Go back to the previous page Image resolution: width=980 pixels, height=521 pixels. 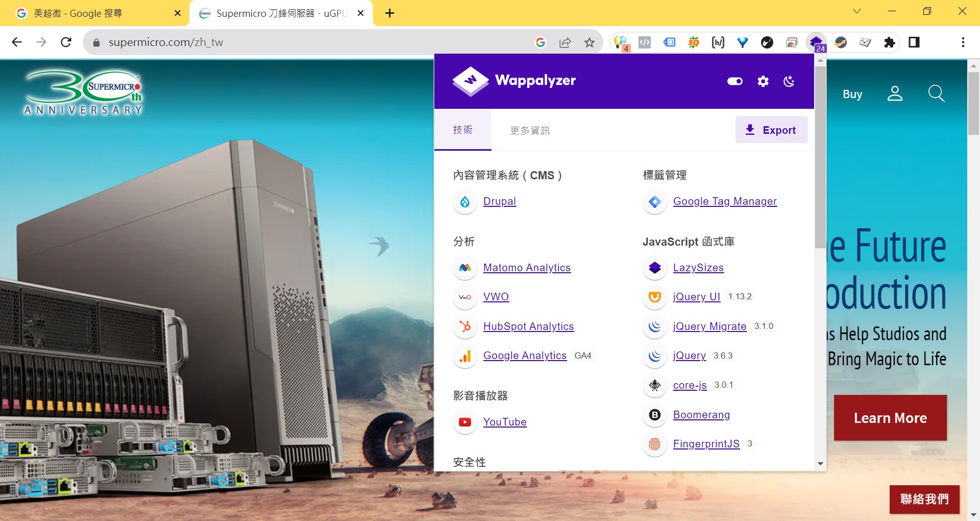point(17,42)
